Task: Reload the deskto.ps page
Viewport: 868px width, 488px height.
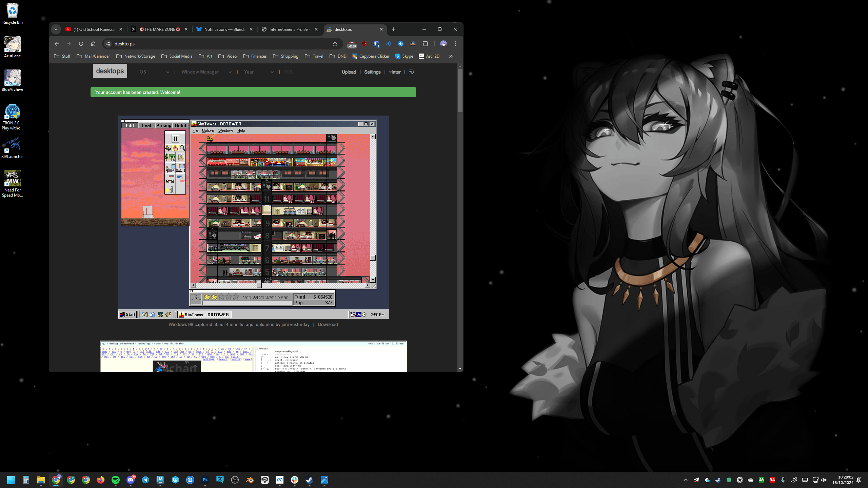Action: click(81, 44)
